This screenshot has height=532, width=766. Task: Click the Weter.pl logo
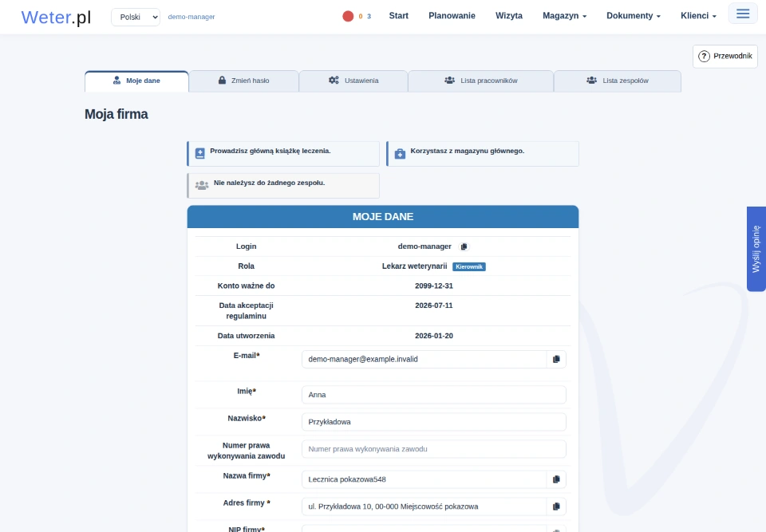click(56, 17)
